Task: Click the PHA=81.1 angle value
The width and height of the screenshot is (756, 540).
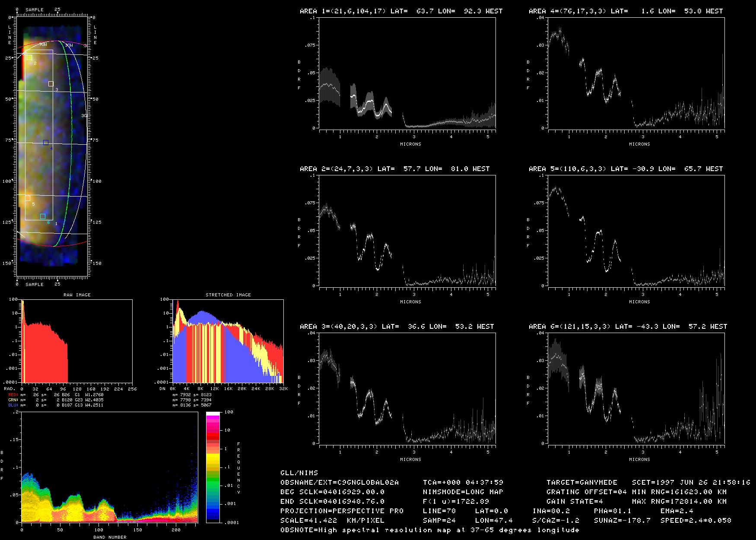Action: [613, 511]
